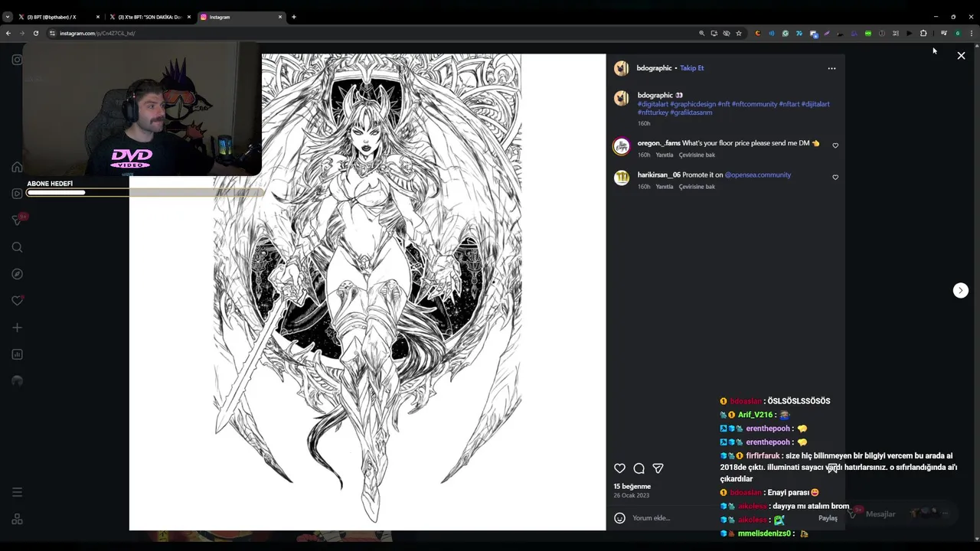Open Chrome profile avatar

click(x=957, y=33)
